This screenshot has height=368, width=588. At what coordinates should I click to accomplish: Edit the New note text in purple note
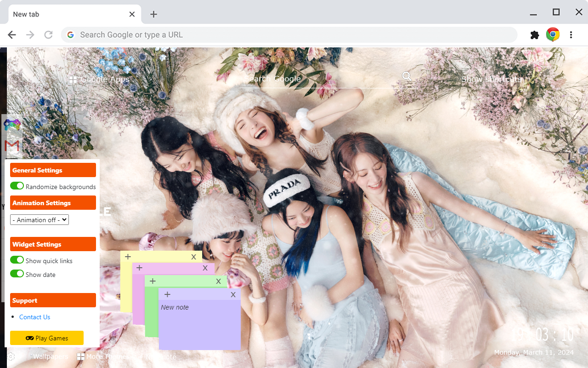click(175, 307)
